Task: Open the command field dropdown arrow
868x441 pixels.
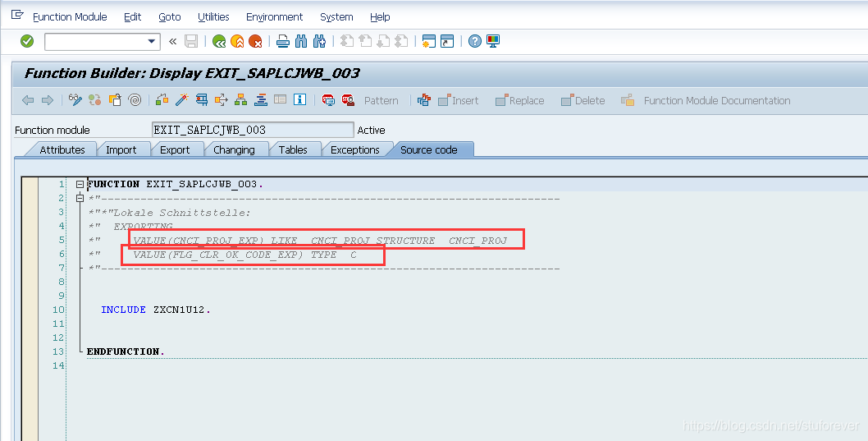Action: pyautogui.click(x=152, y=42)
